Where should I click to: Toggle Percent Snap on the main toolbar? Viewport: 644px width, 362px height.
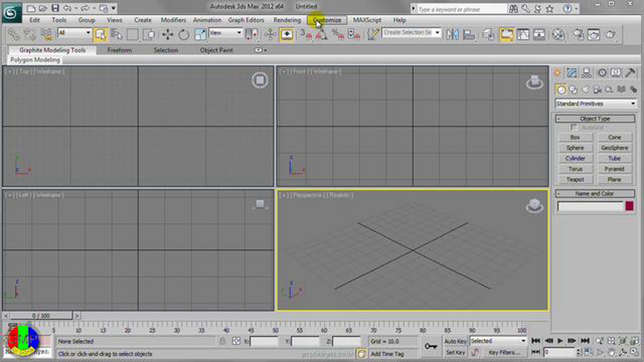click(x=338, y=35)
